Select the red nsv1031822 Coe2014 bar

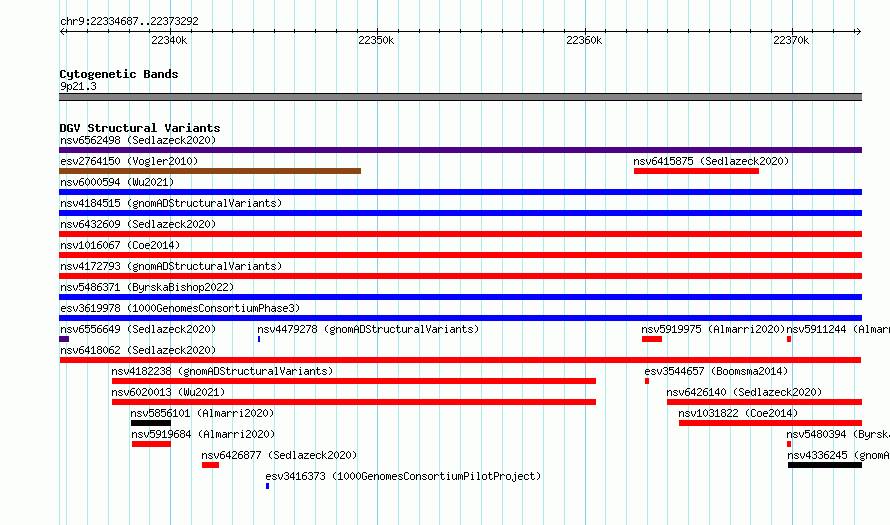tap(770, 423)
